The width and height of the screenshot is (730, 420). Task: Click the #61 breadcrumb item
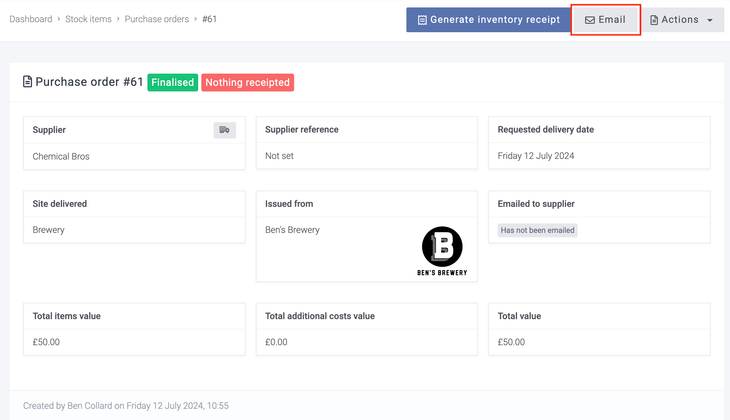[x=209, y=19]
